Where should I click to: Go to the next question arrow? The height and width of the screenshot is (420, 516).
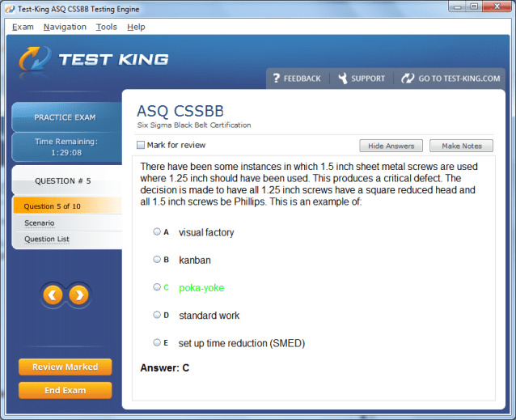pyautogui.click(x=78, y=295)
